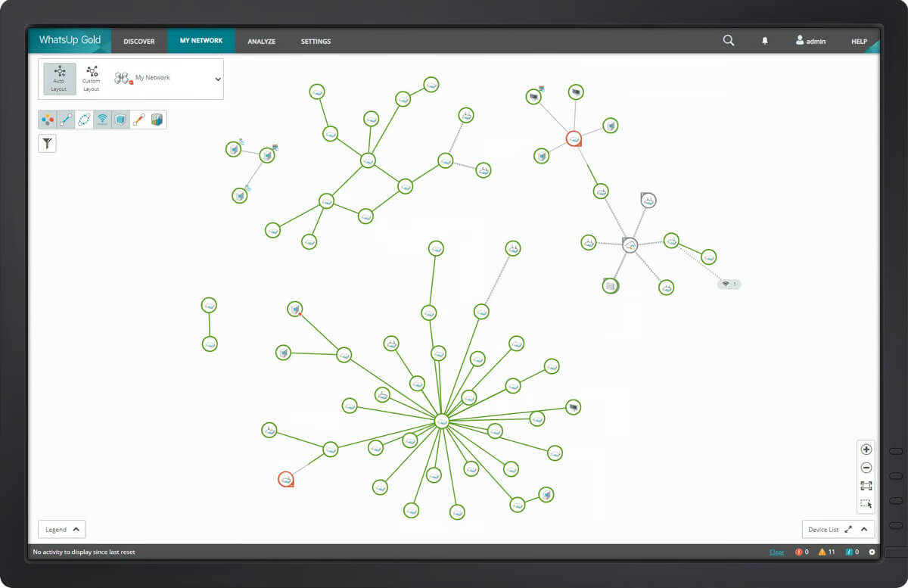Open the status bar settings gear

[x=872, y=552]
